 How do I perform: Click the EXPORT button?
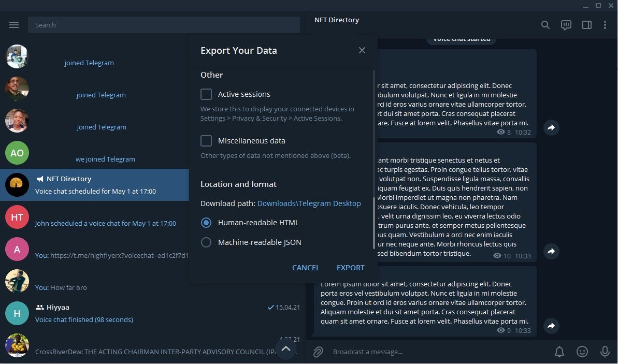[x=350, y=267]
